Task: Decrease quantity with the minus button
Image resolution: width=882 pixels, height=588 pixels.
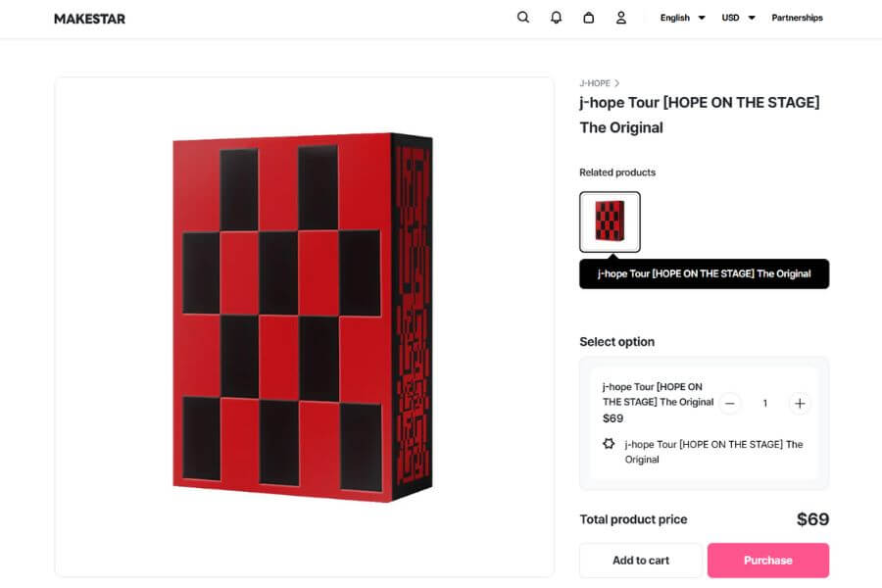Action: click(x=730, y=403)
